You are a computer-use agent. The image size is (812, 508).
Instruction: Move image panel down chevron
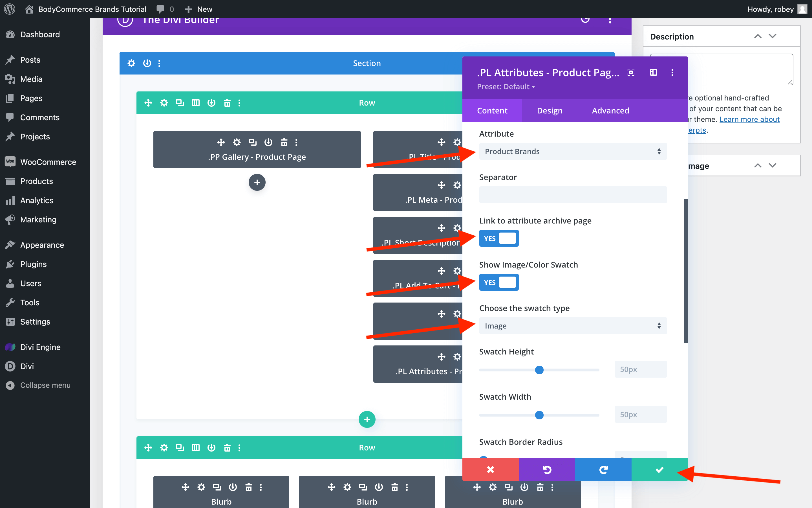click(x=773, y=165)
